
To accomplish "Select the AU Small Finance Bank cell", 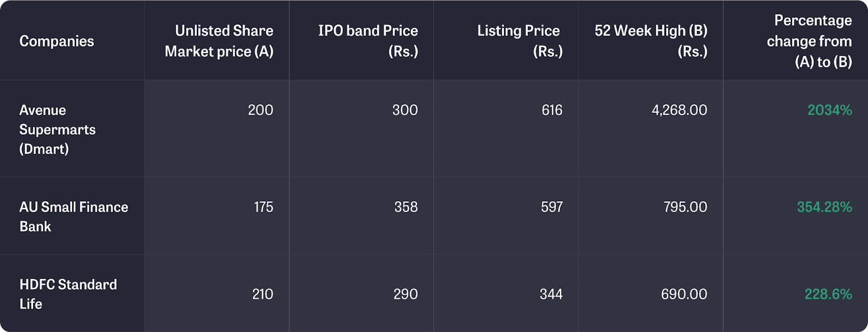I will coord(74,216).
